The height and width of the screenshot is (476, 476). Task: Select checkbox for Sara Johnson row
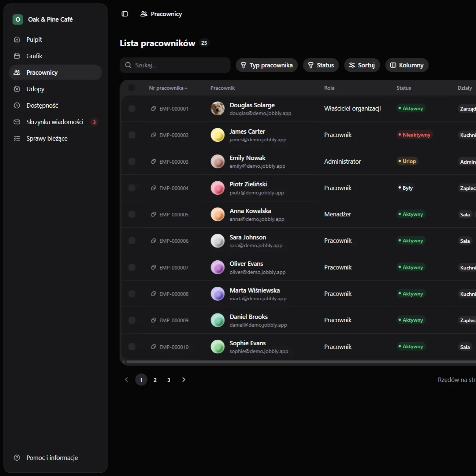point(132,241)
